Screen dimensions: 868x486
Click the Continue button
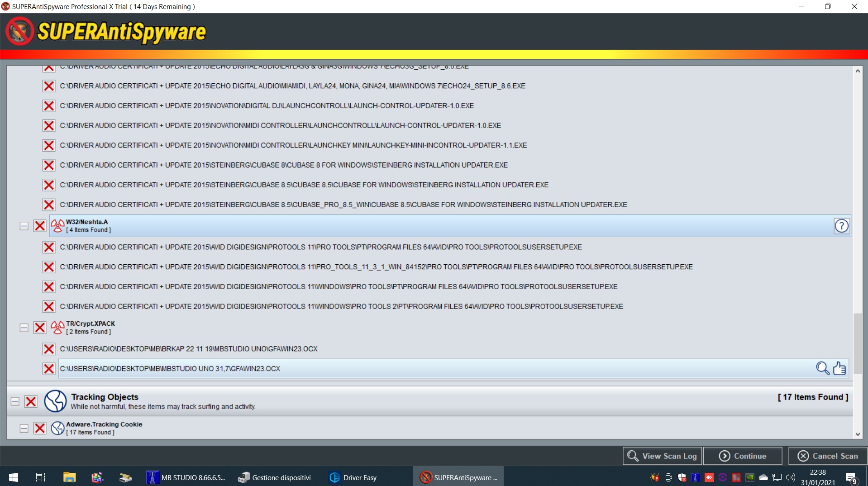click(743, 456)
